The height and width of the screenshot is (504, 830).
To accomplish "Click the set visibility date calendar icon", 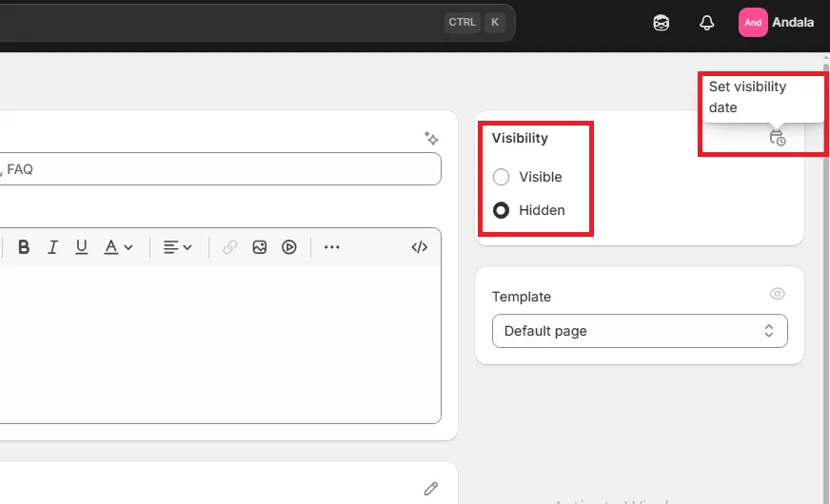I will [777, 138].
